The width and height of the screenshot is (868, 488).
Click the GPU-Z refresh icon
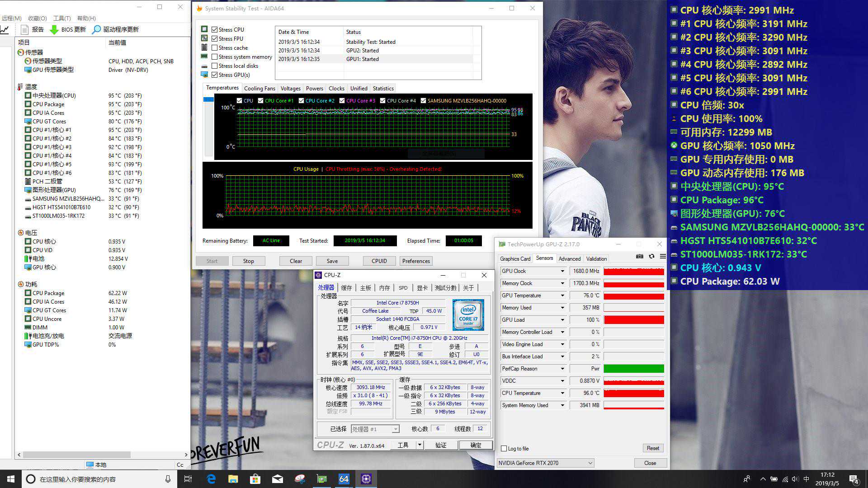(x=651, y=256)
